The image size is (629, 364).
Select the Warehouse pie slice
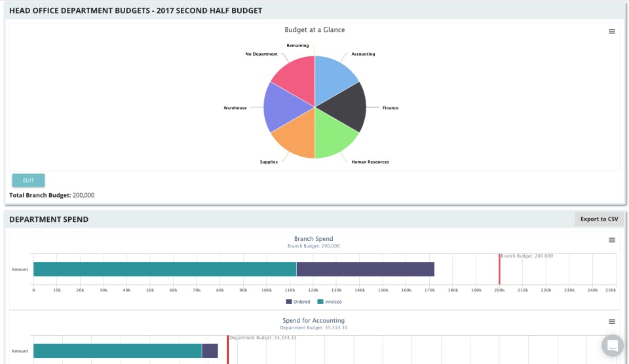click(283, 107)
